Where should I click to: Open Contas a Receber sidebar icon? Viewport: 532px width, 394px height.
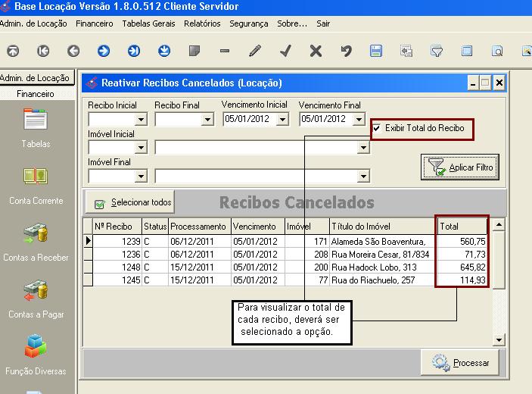[x=36, y=241]
